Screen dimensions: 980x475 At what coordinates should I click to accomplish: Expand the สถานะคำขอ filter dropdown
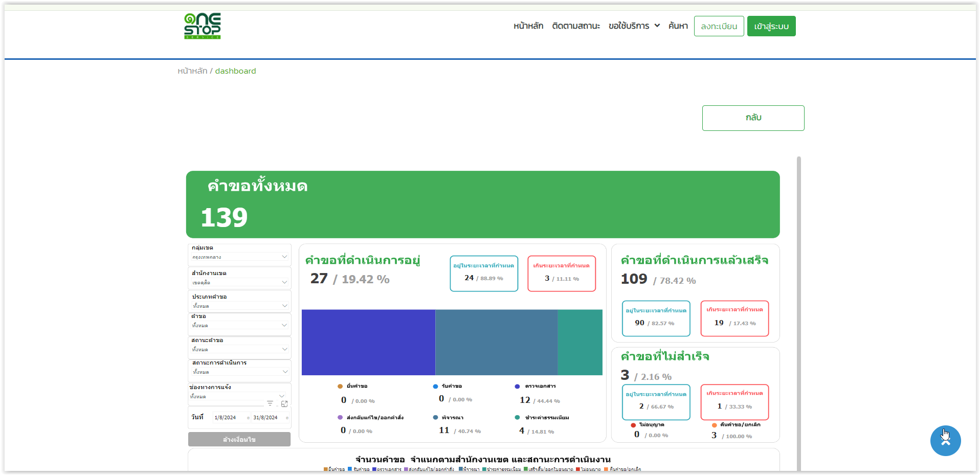(x=239, y=349)
